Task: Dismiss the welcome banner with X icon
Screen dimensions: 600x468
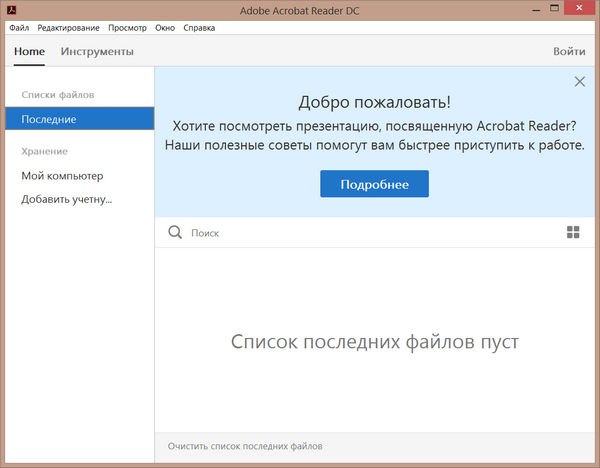Action: click(580, 81)
